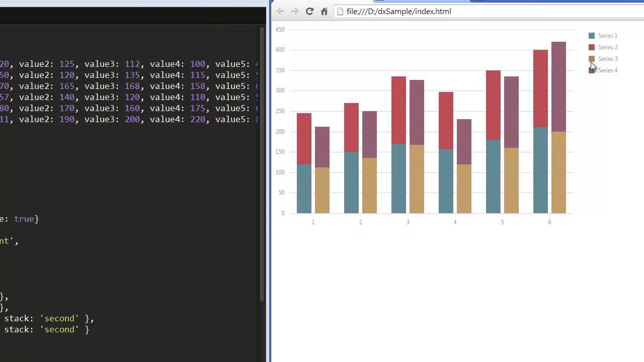Viewport: 644px width, 362px height.
Task: Click the red Series 2 bar for category 3
Action: 398,110
